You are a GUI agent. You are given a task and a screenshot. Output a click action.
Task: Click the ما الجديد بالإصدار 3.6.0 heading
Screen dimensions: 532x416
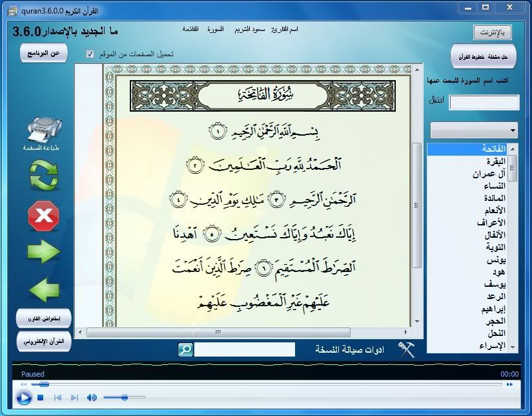pyautogui.click(x=65, y=32)
